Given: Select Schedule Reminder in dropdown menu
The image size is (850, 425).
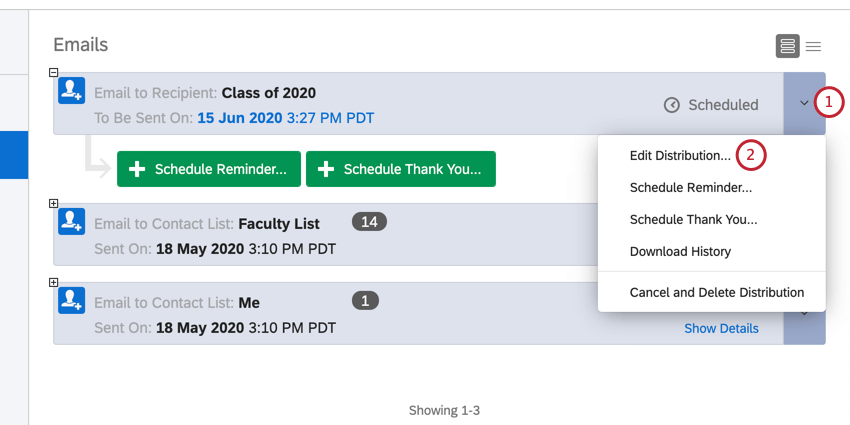Looking at the screenshot, I should tap(690, 187).
